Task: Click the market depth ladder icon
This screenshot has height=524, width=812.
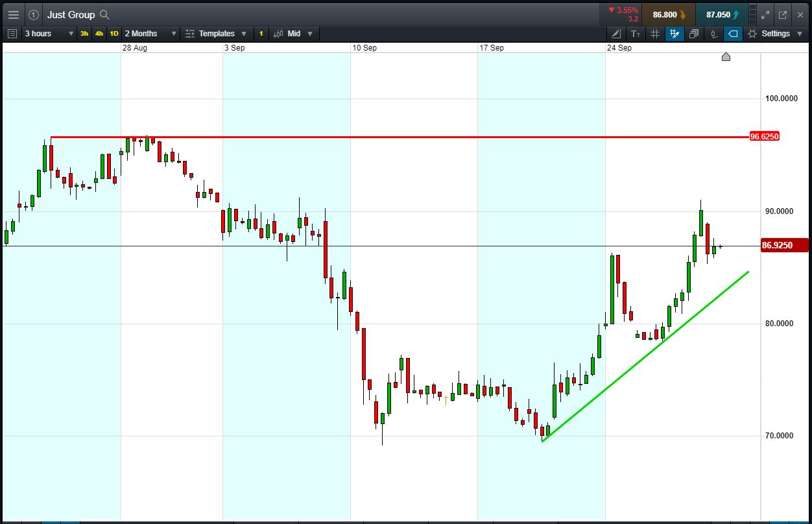Action: tap(753, 14)
